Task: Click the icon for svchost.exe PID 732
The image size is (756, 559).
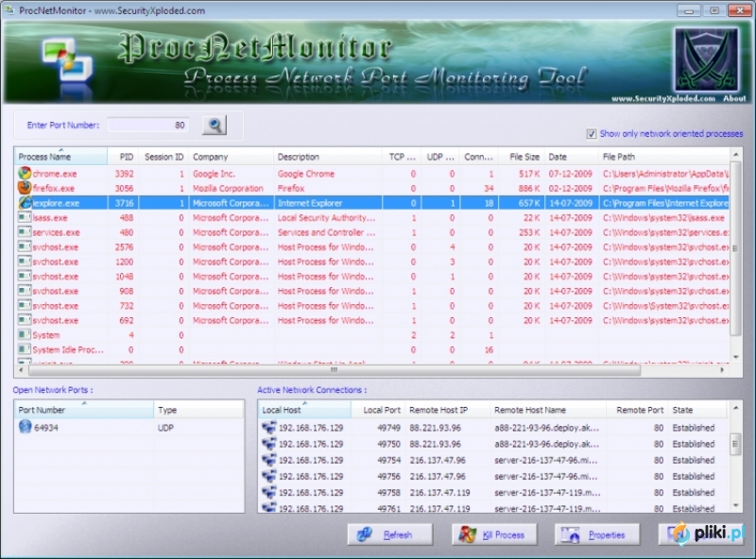Action: 25,306
